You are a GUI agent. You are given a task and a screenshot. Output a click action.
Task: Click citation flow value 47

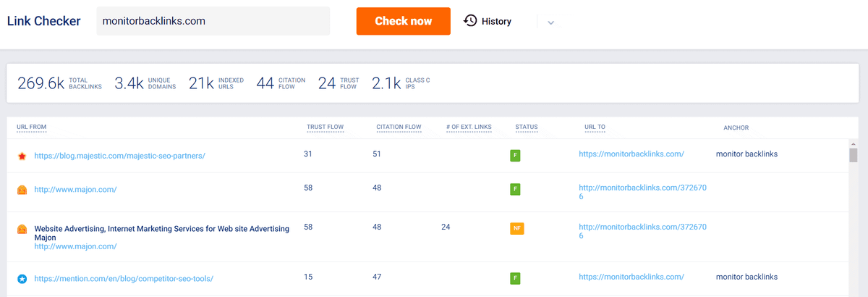click(377, 277)
